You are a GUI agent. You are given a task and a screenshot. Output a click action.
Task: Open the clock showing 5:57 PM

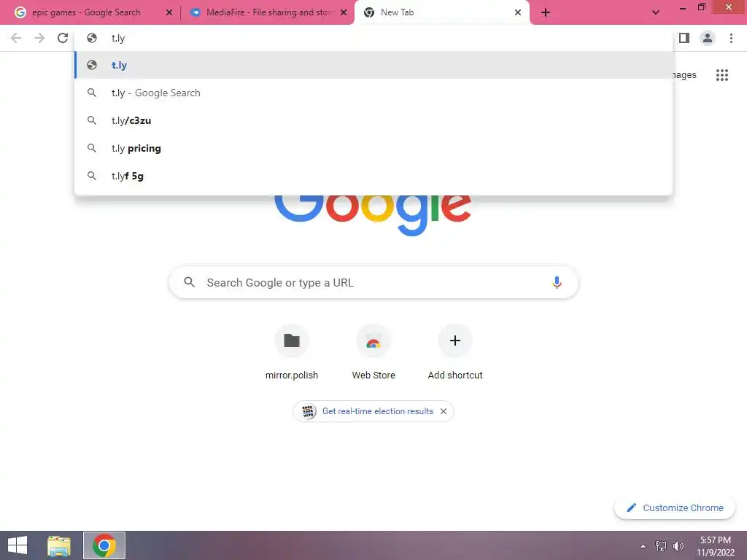[x=715, y=546]
